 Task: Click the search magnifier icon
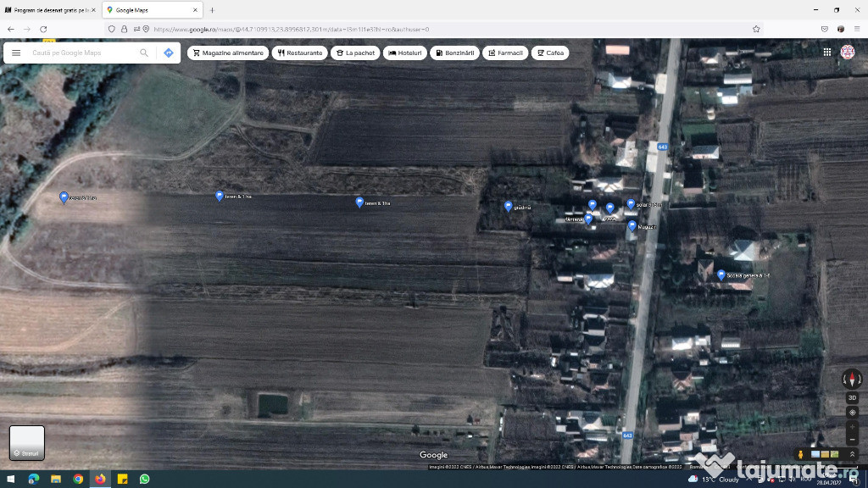click(x=144, y=53)
